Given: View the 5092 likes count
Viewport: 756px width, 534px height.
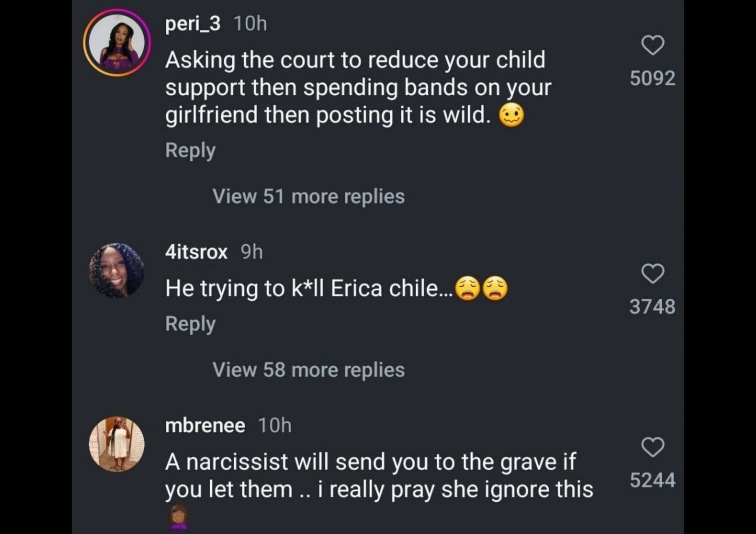Looking at the screenshot, I should (x=652, y=78).
